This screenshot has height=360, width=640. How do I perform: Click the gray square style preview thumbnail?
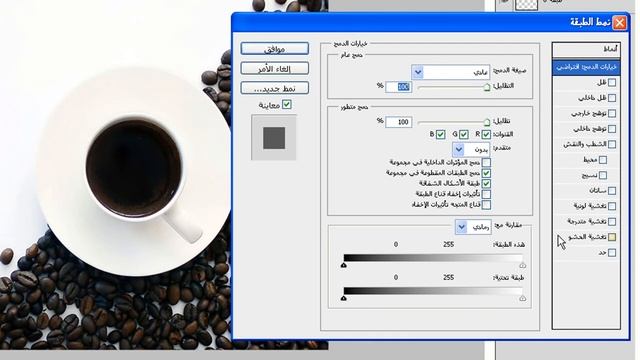point(274,138)
